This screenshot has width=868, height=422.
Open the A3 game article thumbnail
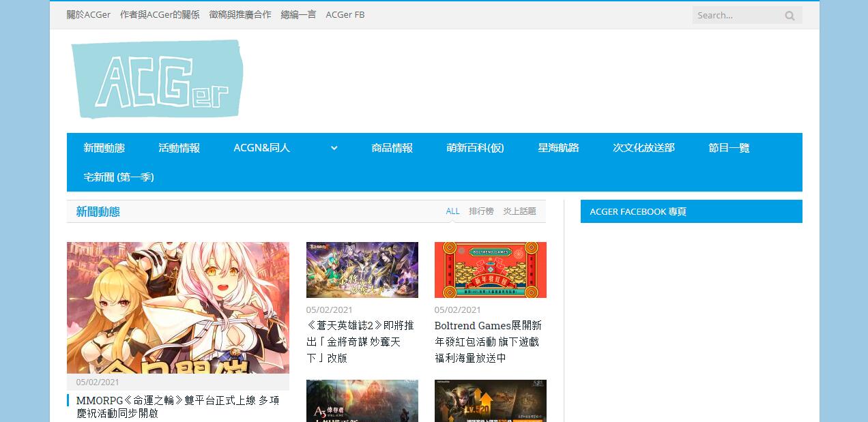[362, 401]
